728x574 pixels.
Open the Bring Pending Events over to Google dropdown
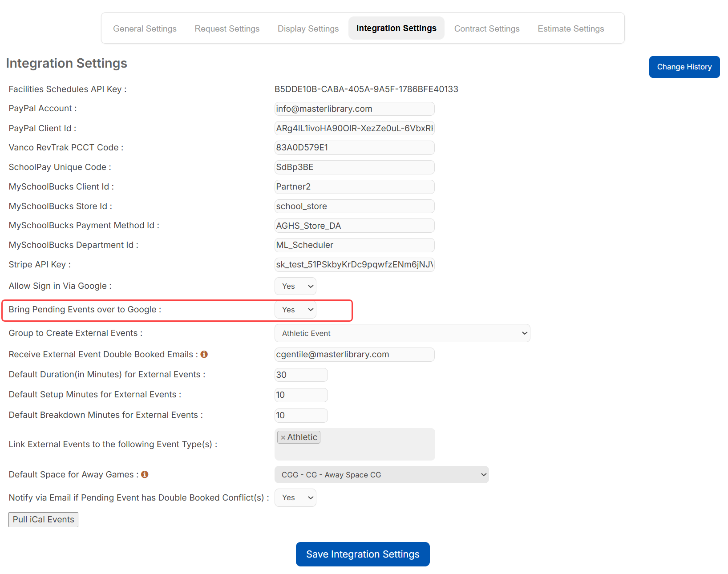click(295, 310)
